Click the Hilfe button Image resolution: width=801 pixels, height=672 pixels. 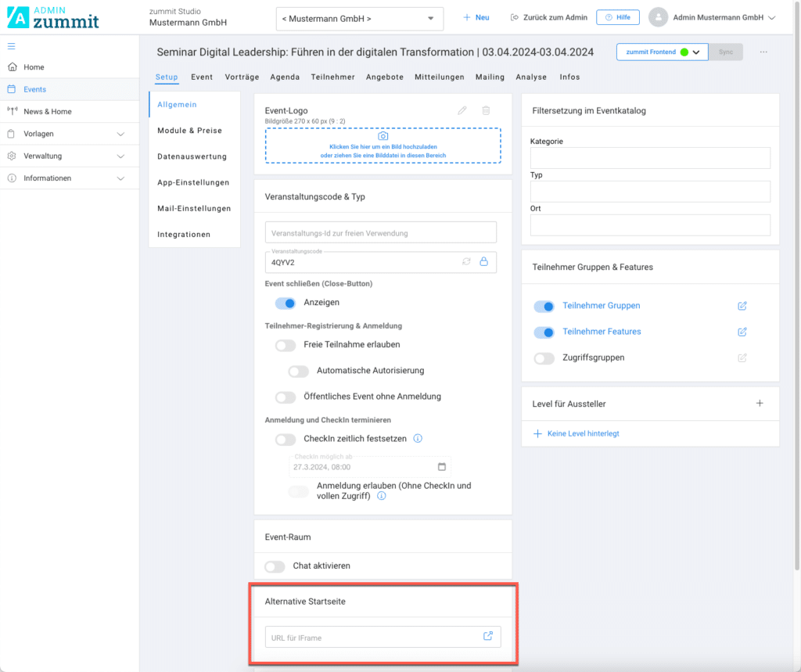point(617,17)
